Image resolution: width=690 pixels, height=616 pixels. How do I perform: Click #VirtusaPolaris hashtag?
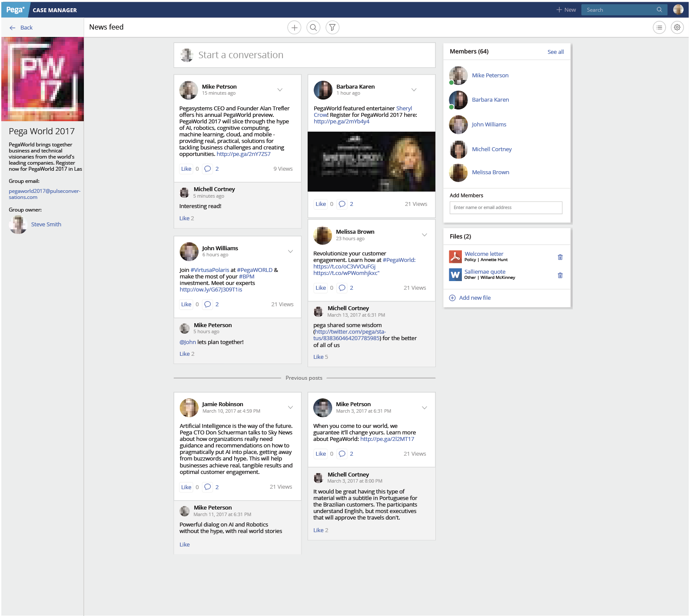[x=210, y=270]
